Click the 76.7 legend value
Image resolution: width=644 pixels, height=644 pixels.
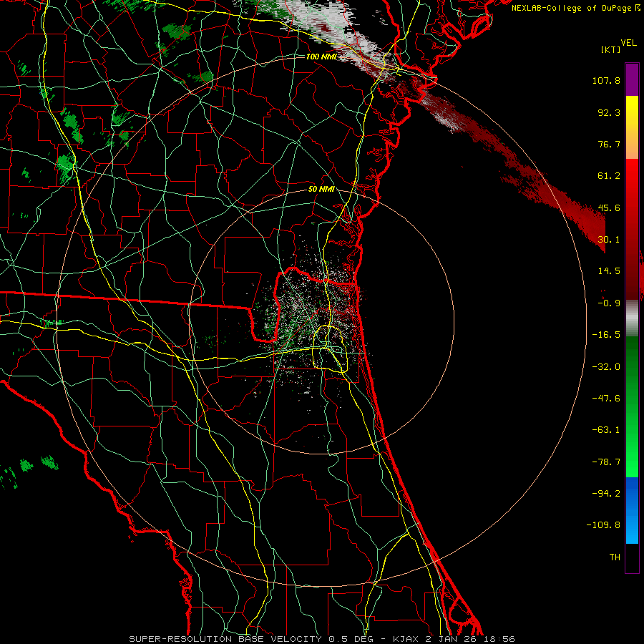tap(609, 144)
